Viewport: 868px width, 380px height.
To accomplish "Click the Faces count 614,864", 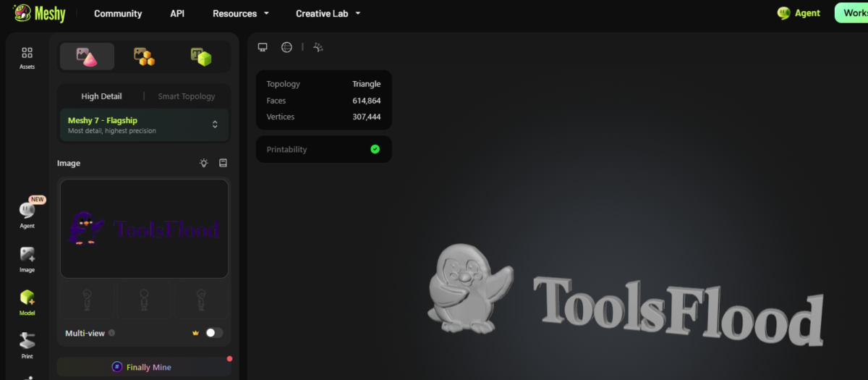I will [x=366, y=101].
